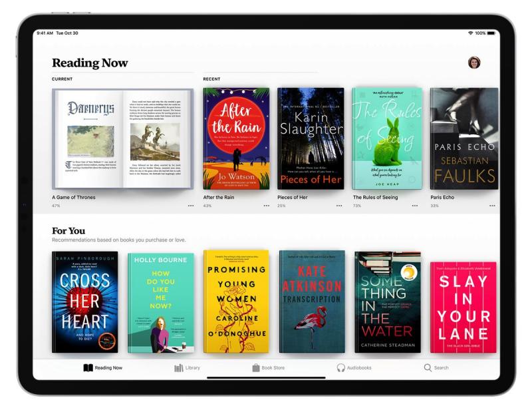Open more options for After the Rain
This screenshot has height=410, width=532.
[x=267, y=206]
